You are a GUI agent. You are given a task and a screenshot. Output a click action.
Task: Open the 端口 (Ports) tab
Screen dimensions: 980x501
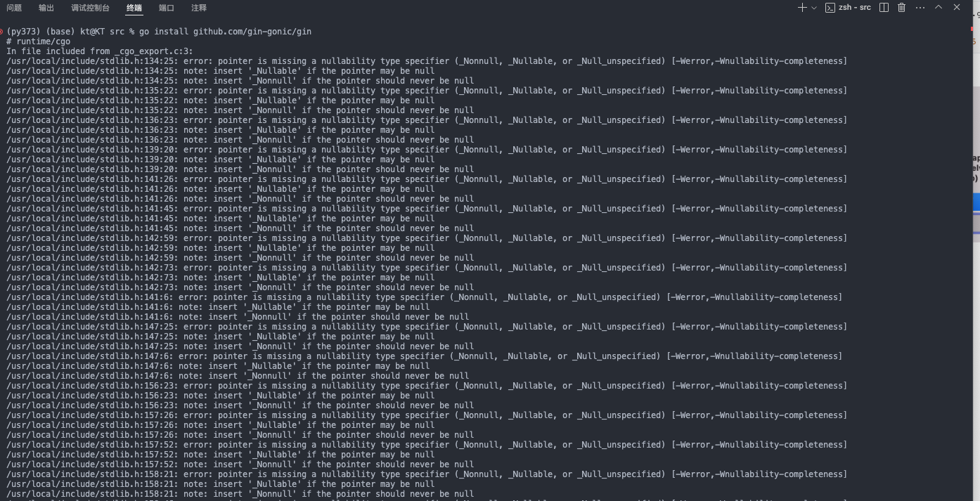[x=167, y=8]
